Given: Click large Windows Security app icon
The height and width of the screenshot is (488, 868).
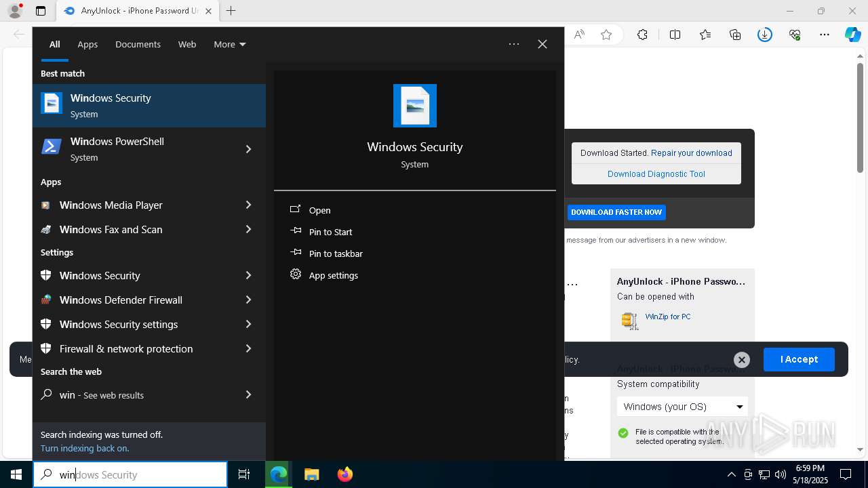Looking at the screenshot, I should pos(415,106).
